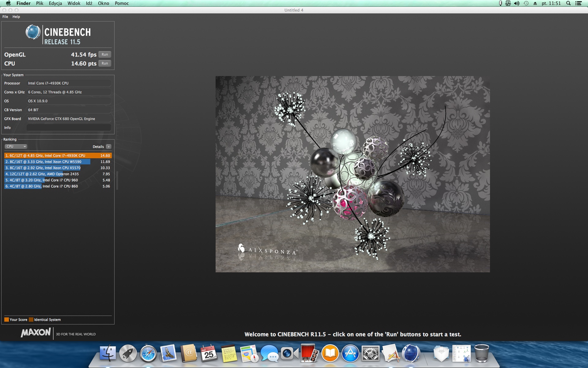Select ranking row Intel Xeon CPU W5590

[58, 162]
